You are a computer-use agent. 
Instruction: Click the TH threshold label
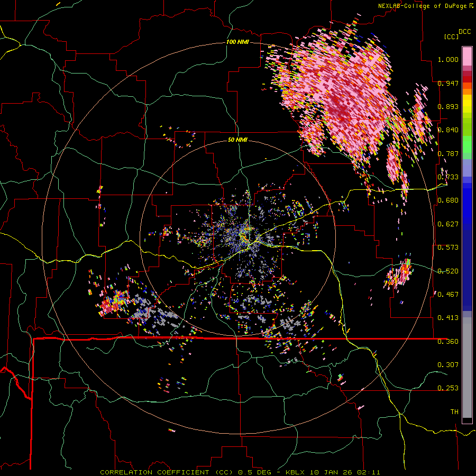point(454,412)
